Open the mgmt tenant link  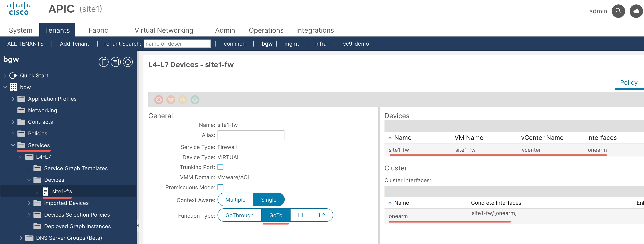pyautogui.click(x=292, y=44)
